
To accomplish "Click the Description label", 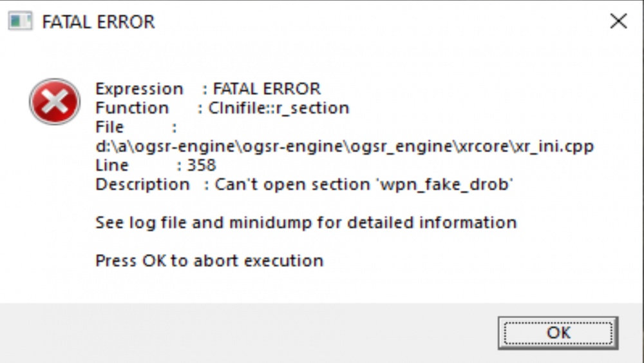I will coord(142,184).
